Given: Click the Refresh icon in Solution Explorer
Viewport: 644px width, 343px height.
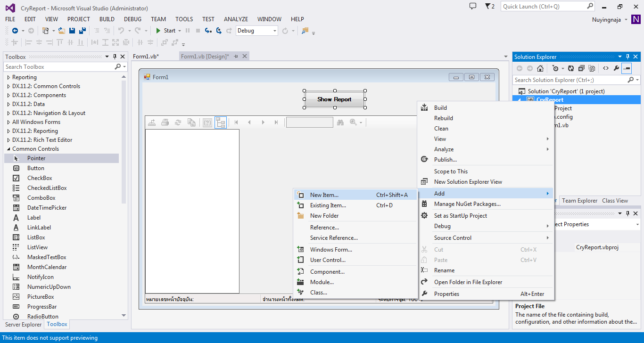Looking at the screenshot, I should [x=571, y=68].
